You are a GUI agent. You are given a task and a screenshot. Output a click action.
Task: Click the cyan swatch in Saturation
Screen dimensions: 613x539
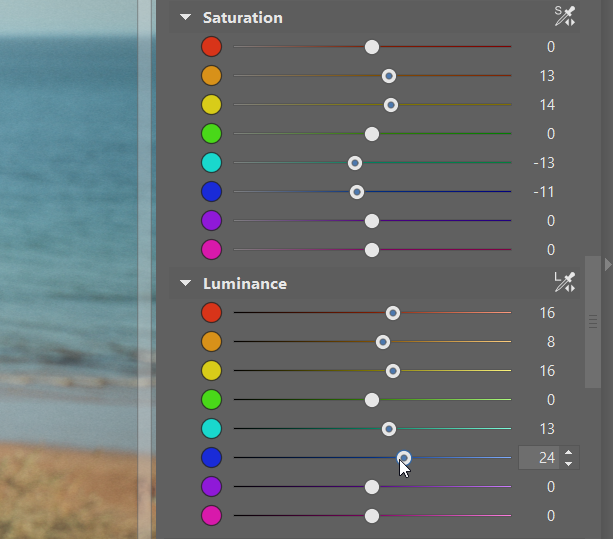coord(211,163)
